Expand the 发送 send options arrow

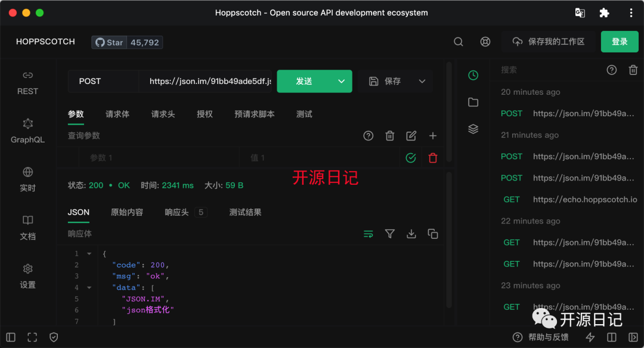342,81
